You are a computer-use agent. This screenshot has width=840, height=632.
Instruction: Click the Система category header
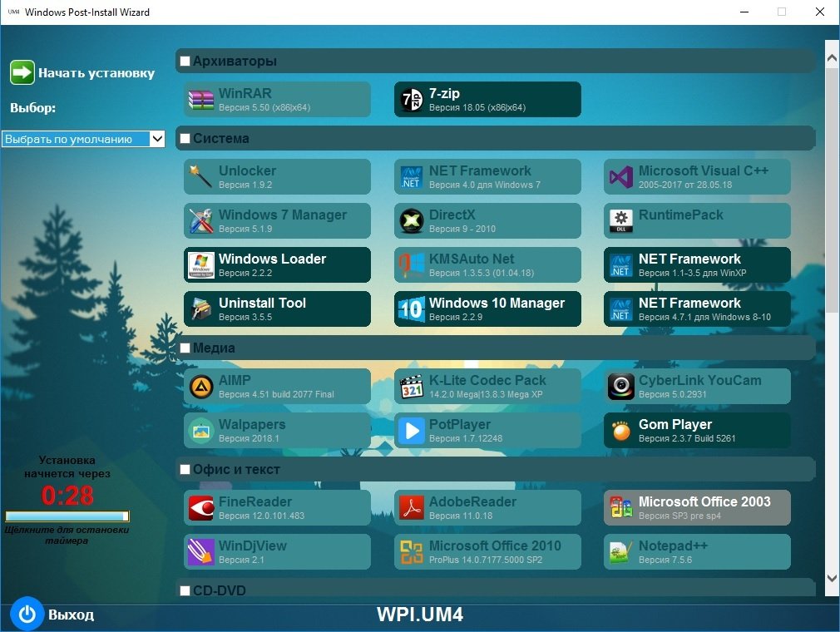496,138
